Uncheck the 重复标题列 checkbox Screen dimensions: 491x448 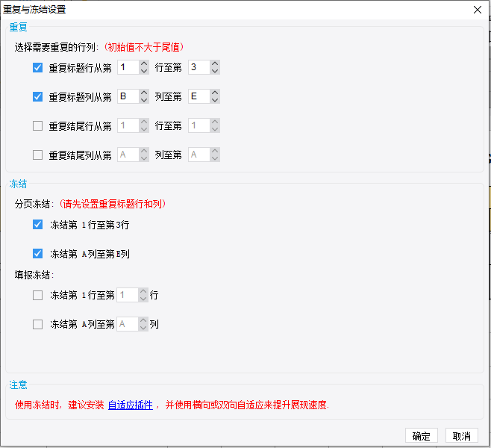coord(37,96)
